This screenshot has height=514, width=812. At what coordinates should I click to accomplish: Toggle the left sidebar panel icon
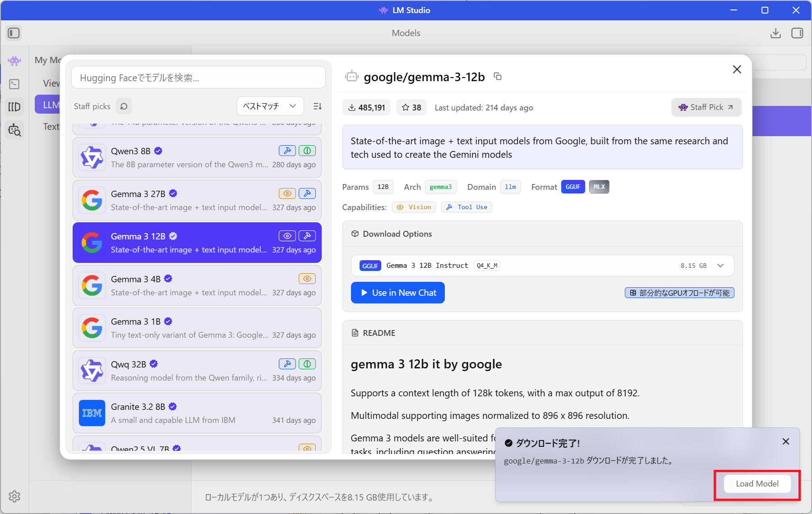[14, 33]
